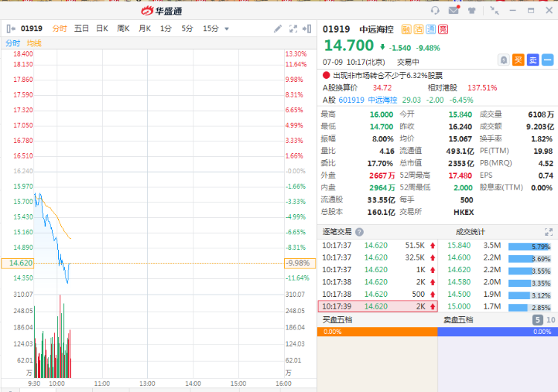Screen dimensions: 558x392
Task: Minimize the 华盛通 window
Action: click(513, 10)
